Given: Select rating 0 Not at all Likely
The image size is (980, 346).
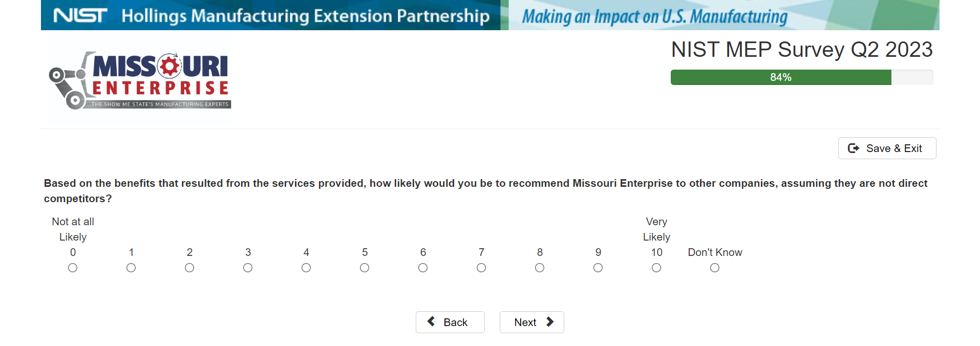Looking at the screenshot, I should [73, 268].
